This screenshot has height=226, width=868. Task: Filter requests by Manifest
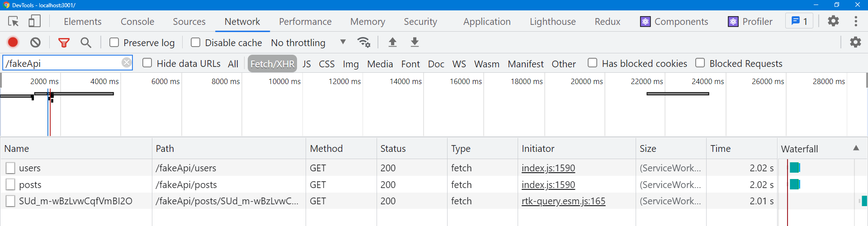[x=525, y=64]
